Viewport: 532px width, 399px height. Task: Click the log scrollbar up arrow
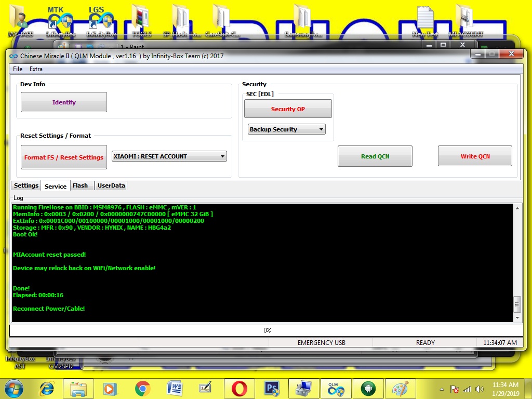pos(517,208)
